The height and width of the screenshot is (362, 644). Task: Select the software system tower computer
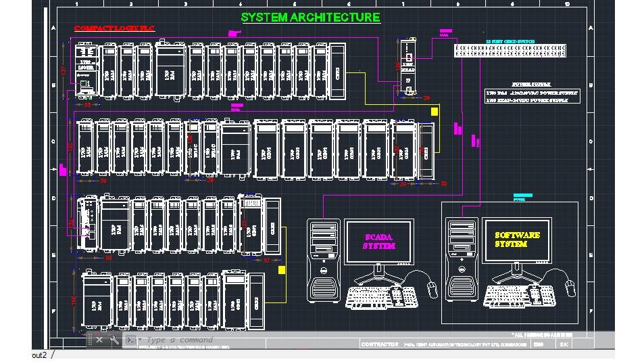462,259
